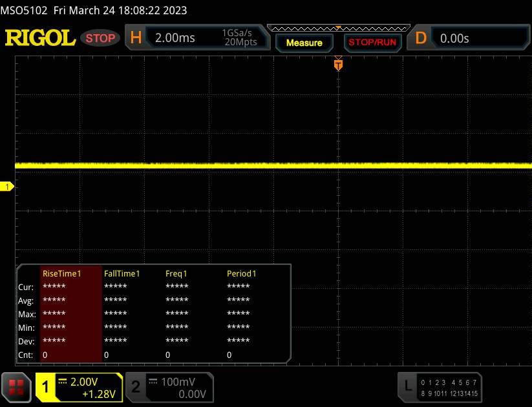Click the Min: row label

coord(26,328)
